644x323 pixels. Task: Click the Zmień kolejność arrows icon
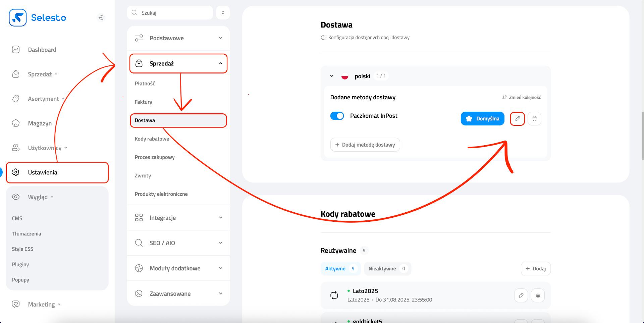pos(504,97)
